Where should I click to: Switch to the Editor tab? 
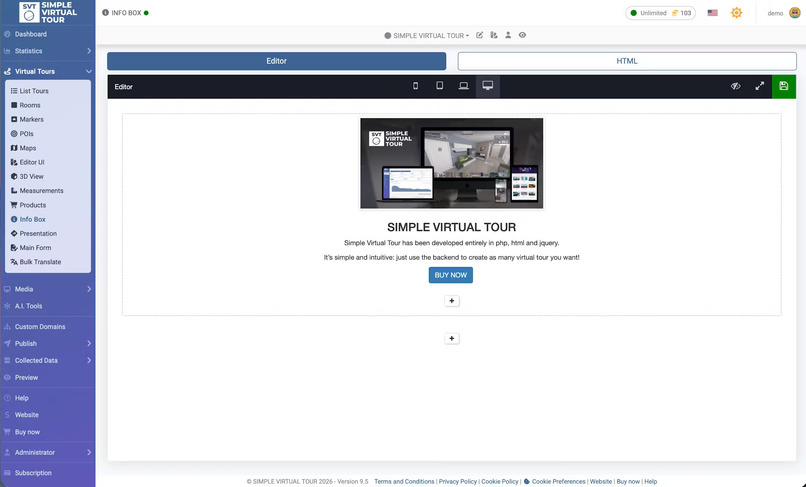[277, 61]
